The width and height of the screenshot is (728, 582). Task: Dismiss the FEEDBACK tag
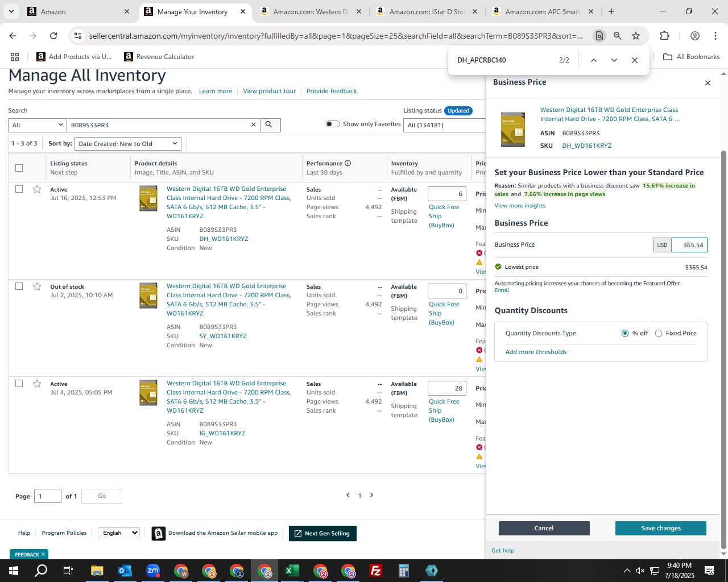point(43,555)
